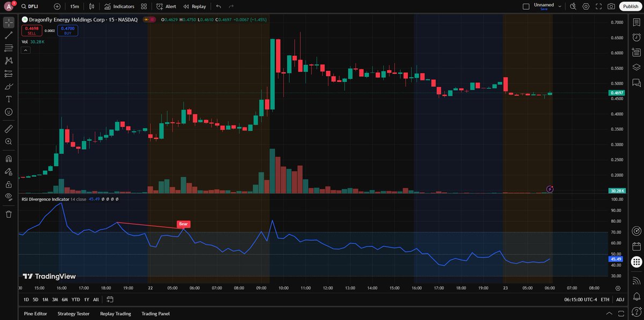Open the Strategy Tester tab

[x=74, y=314]
